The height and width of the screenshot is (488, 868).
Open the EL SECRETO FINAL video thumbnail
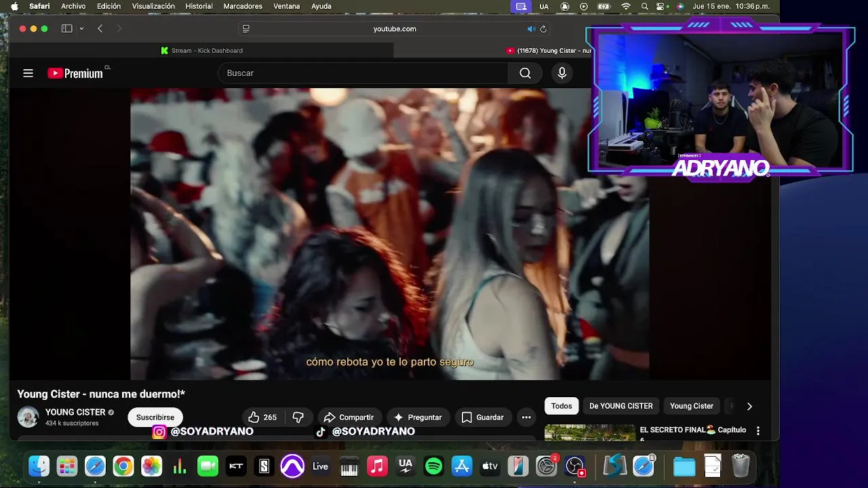click(x=590, y=433)
